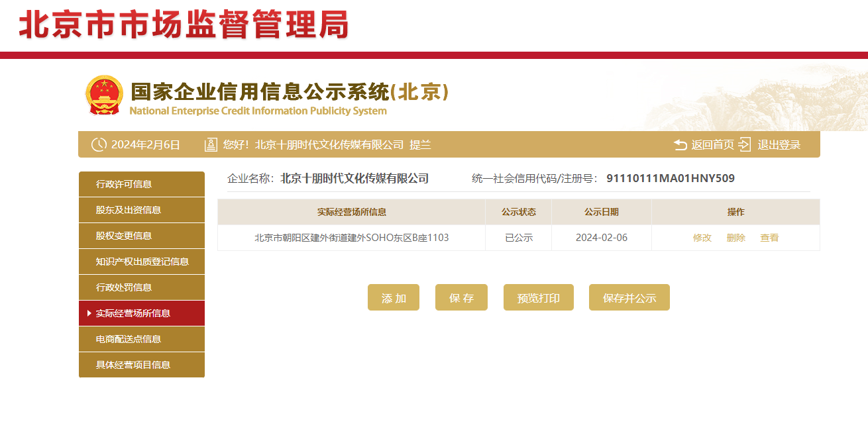Log out using 退出登录
This screenshot has width=868, height=437.
tap(779, 145)
